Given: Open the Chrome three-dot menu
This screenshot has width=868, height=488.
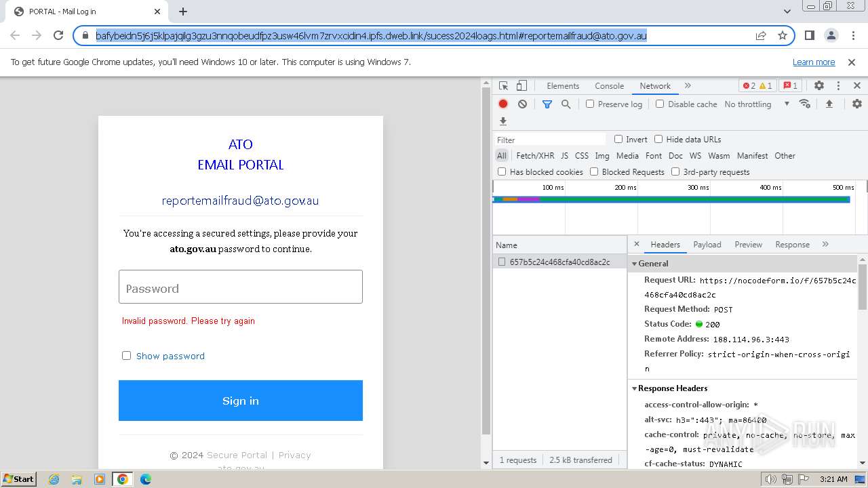Looking at the screenshot, I should [852, 35].
